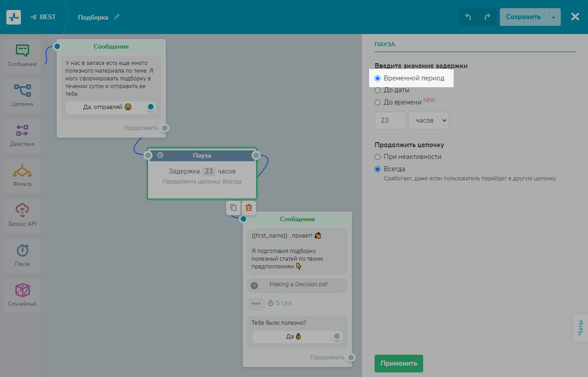Screen dimensions: 588x377
Task: Open the часов time unit dropdown
Action: (428, 121)
